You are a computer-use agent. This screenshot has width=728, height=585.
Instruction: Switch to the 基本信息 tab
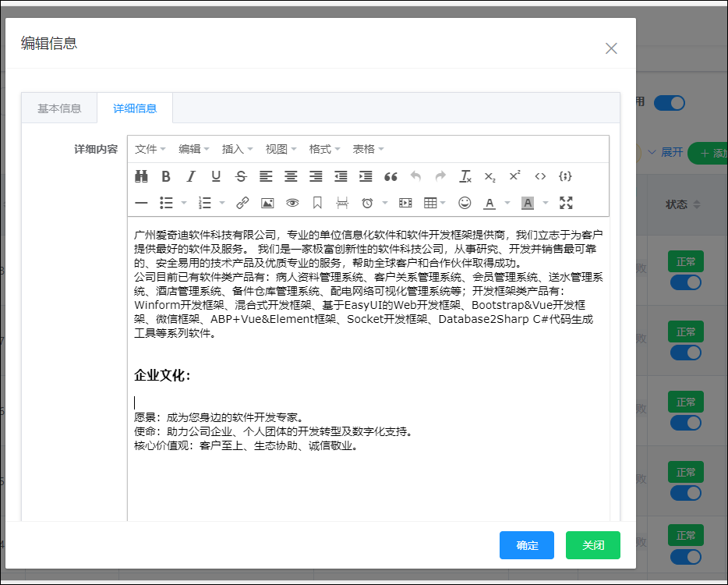tap(59, 108)
